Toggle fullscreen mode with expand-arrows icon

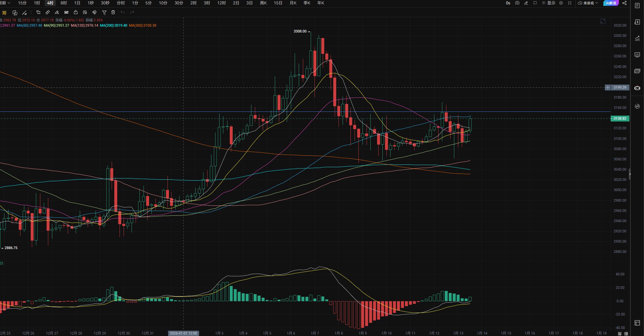pos(570,3)
